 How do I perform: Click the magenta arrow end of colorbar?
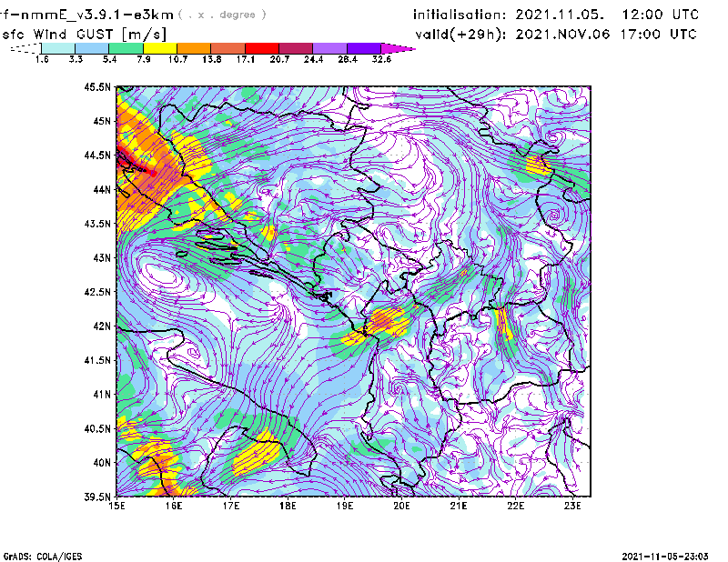[398, 48]
